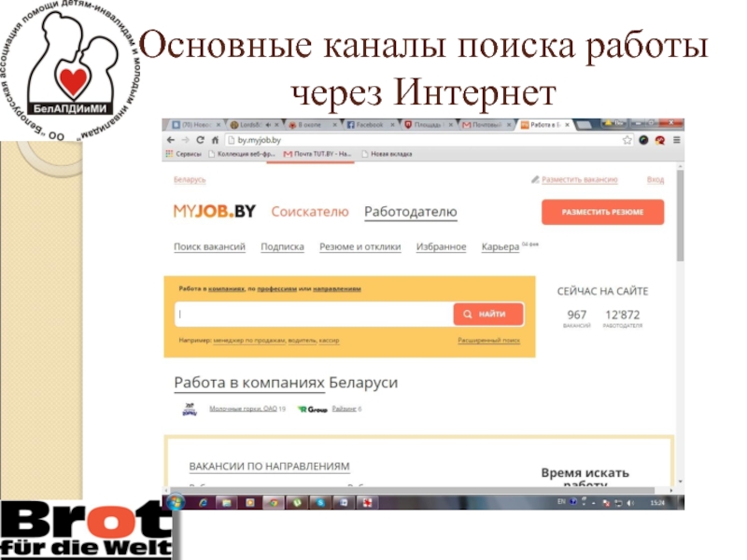Open the Избранное menu item

click(441, 246)
